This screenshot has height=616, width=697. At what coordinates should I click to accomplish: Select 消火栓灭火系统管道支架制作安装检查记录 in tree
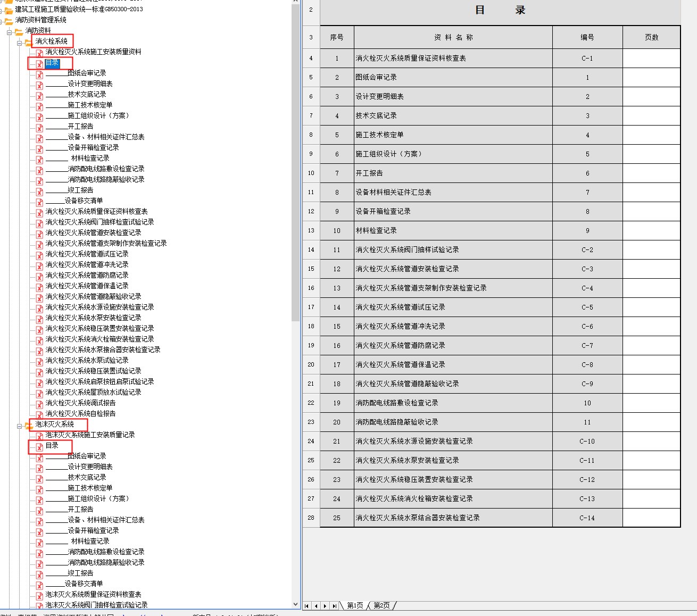point(106,244)
